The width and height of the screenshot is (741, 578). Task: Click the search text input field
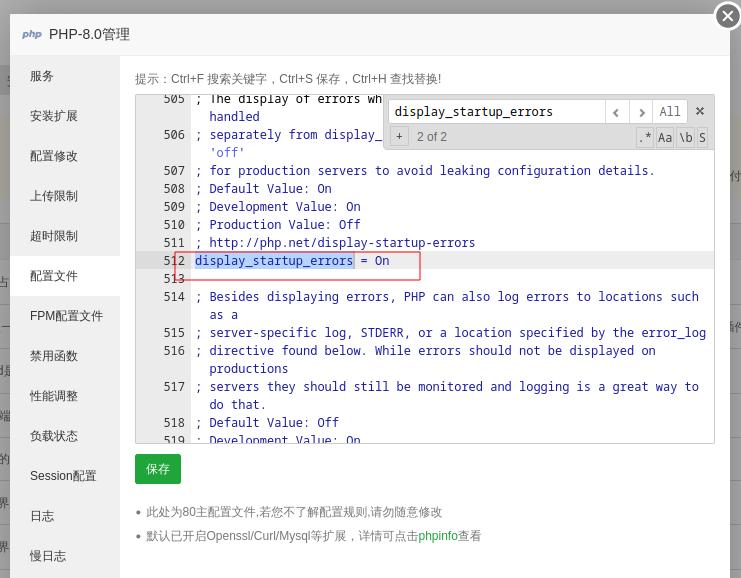pyautogui.click(x=496, y=112)
